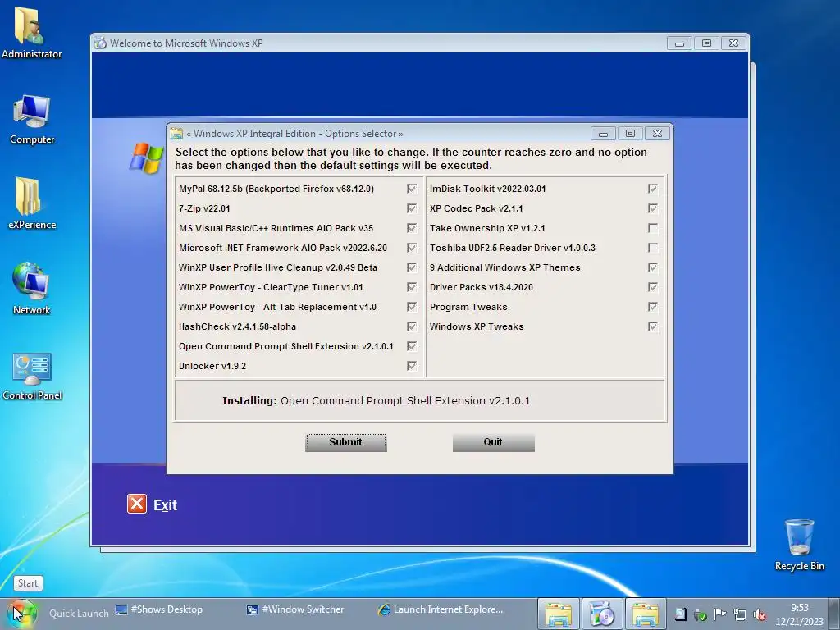Click the Toshiba UDF2.5 Reader Driver label
Viewport: 840px width, 630px height.
tap(512, 248)
